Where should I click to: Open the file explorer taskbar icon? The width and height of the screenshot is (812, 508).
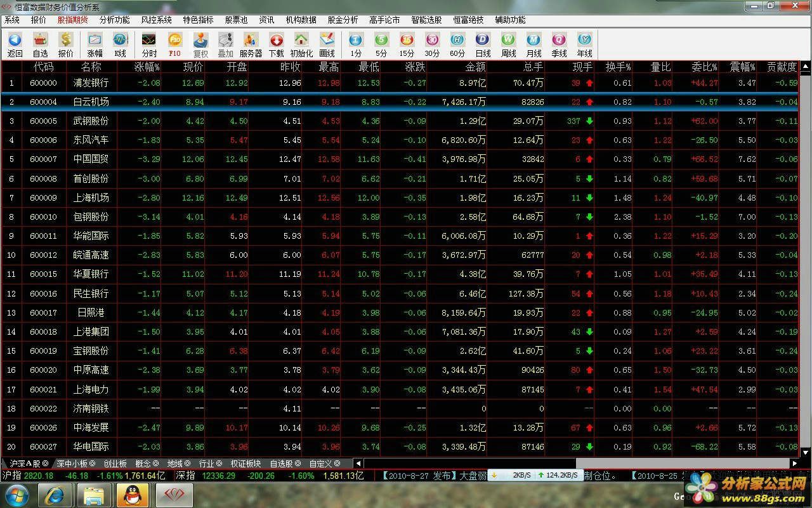(x=93, y=495)
